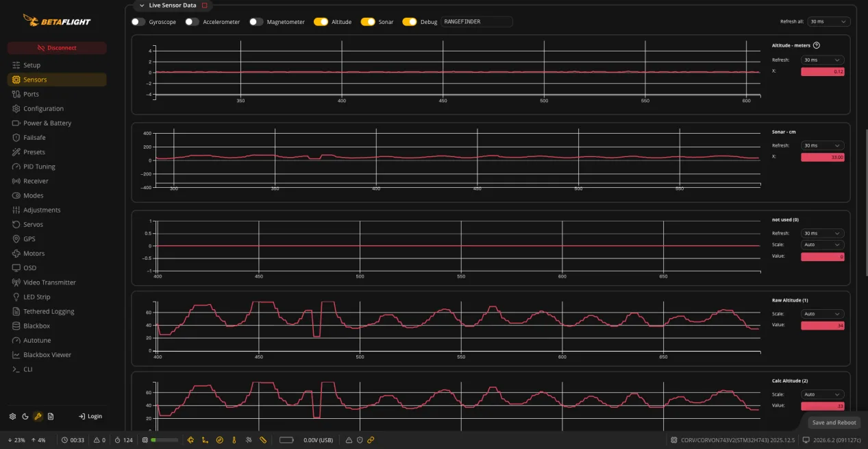Click Raw Altitude value field showing 34
The width and height of the screenshot is (868, 449).
pyautogui.click(x=823, y=326)
